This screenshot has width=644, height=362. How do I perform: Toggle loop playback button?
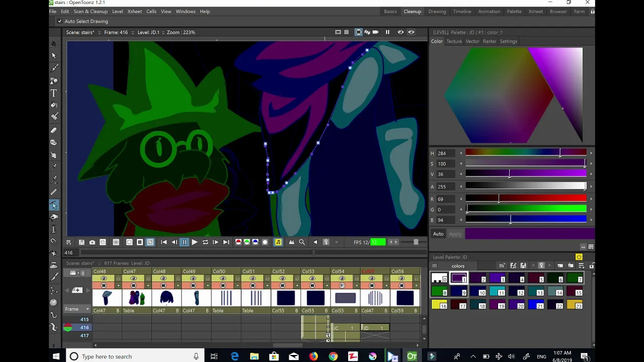point(205,242)
